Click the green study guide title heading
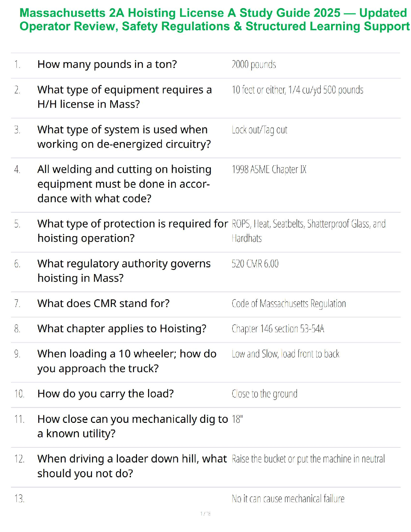The image size is (411, 532). click(x=214, y=19)
